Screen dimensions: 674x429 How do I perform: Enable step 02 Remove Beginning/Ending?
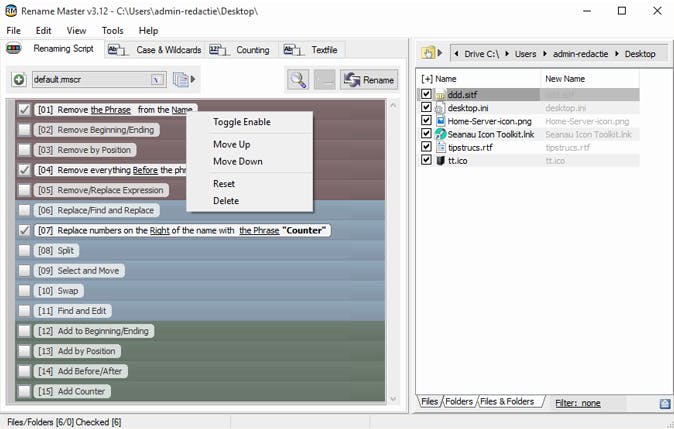pos(25,130)
